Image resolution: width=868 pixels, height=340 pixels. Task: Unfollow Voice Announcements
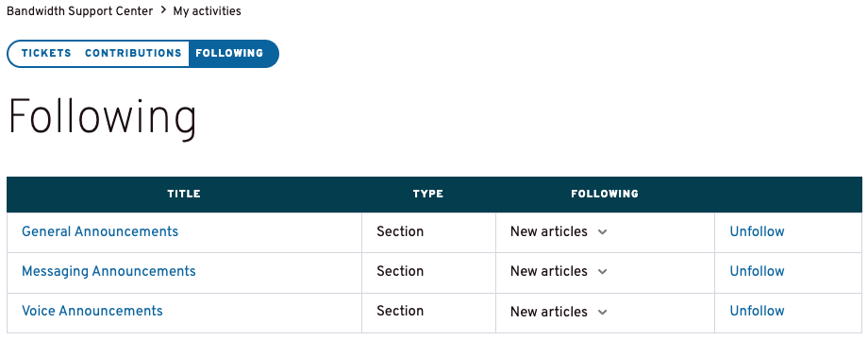(757, 312)
